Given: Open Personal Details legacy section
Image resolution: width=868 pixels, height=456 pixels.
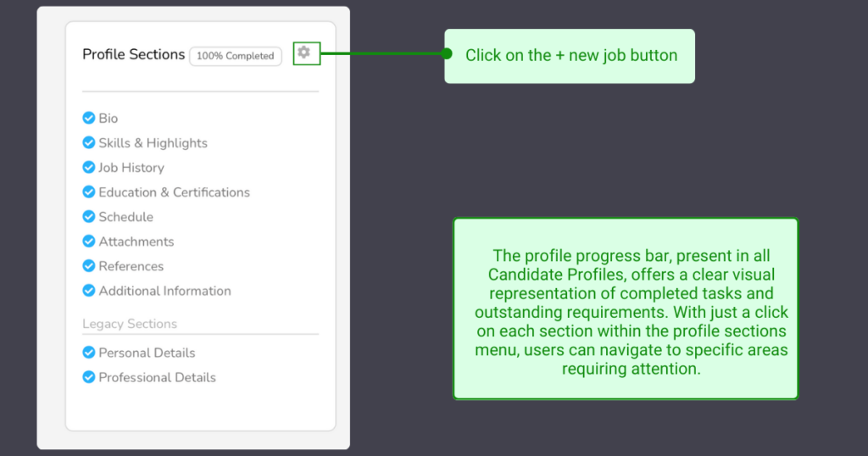Looking at the screenshot, I should tap(147, 353).
